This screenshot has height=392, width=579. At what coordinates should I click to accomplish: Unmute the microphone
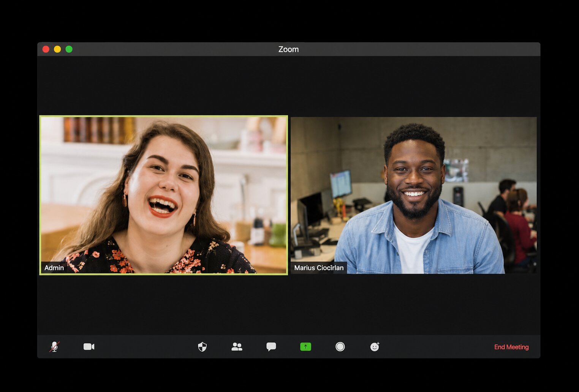pos(54,346)
